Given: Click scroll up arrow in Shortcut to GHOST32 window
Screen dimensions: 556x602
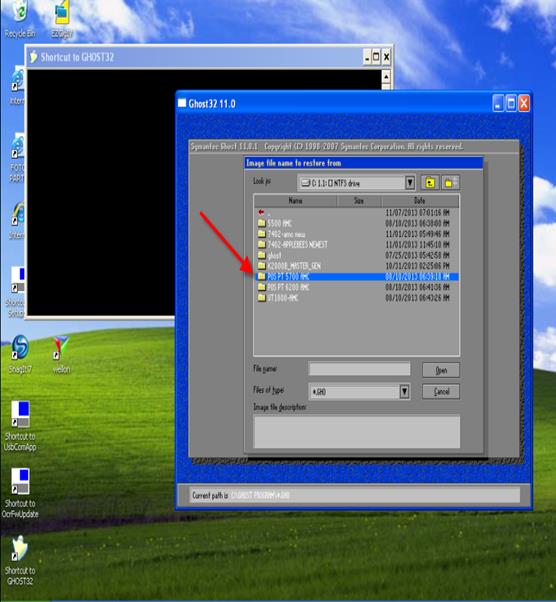Looking at the screenshot, I should [386, 76].
